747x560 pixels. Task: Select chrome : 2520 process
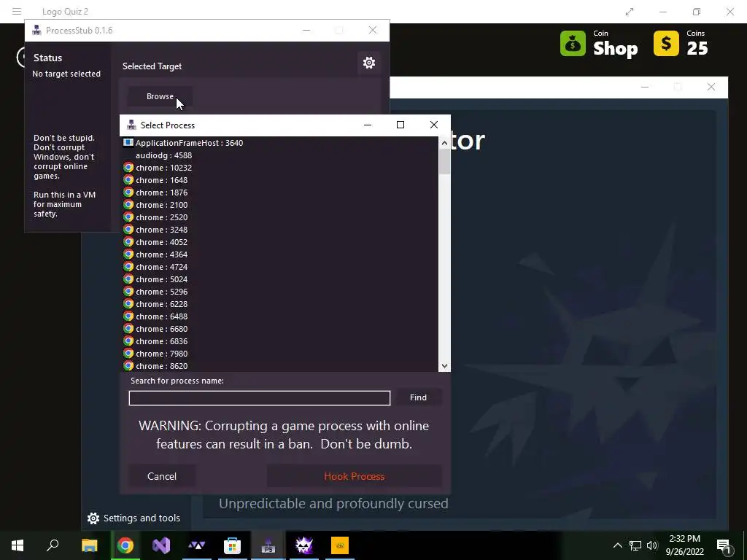(x=280, y=217)
